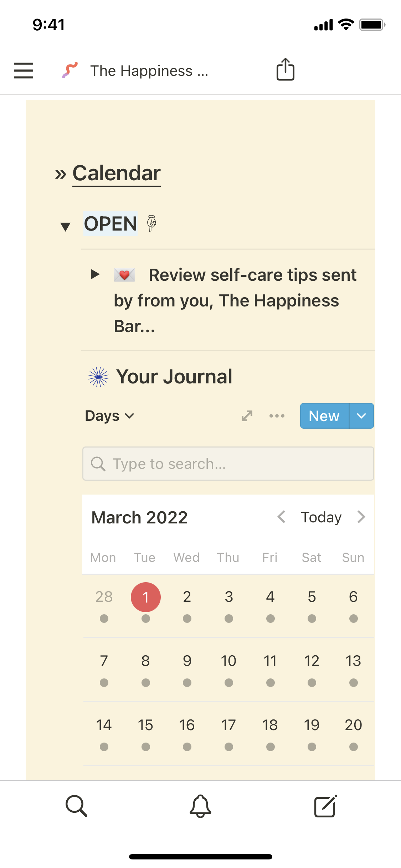
Task: Jump to Today in calendar
Action: pyautogui.click(x=321, y=517)
